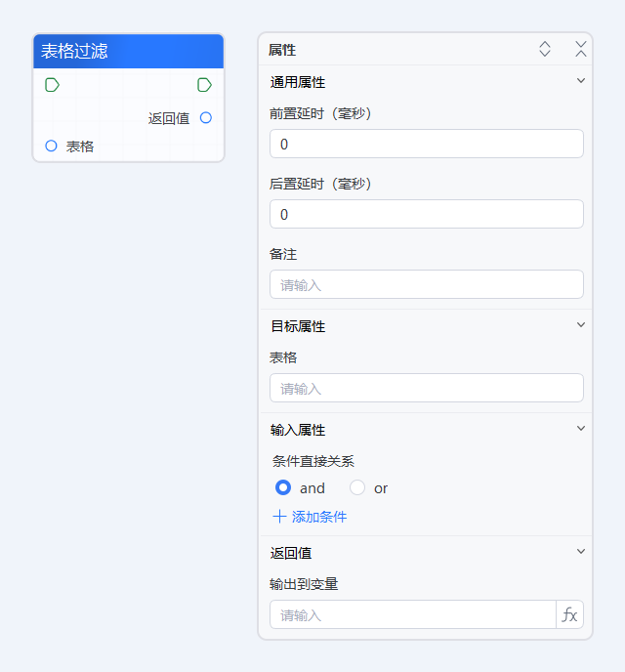This screenshot has width=625, height=672.
Task: Toggle the 返回值 section chevron
Action: click(581, 552)
